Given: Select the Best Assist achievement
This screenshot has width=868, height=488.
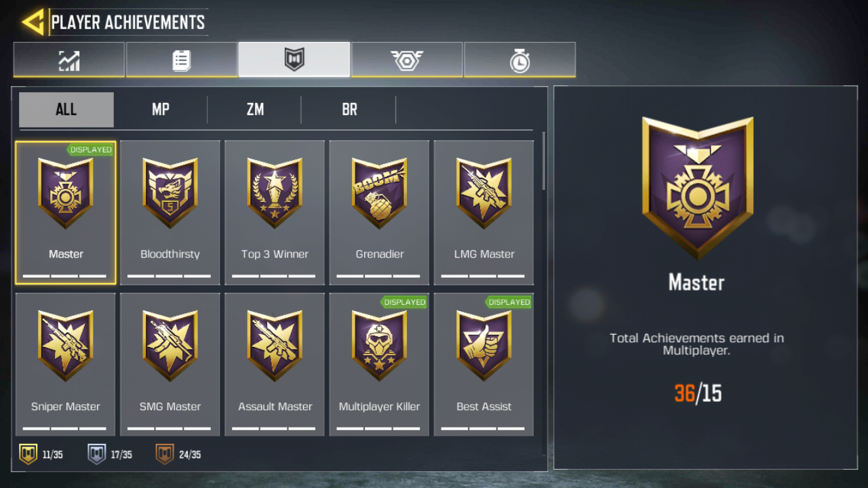Looking at the screenshot, I should pos(484,365).
